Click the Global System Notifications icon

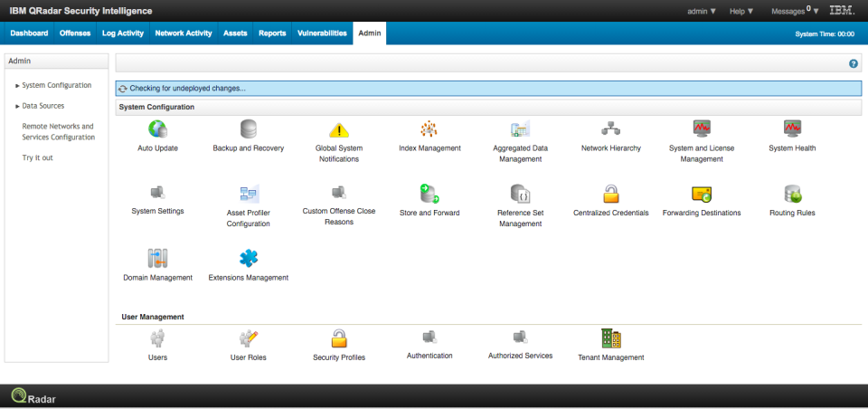click(338, 129)
